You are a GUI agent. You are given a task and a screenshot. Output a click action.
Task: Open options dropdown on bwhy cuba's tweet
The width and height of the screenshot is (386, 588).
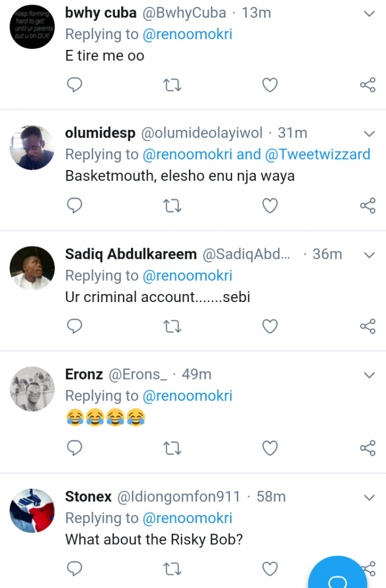tap(369, 13)
